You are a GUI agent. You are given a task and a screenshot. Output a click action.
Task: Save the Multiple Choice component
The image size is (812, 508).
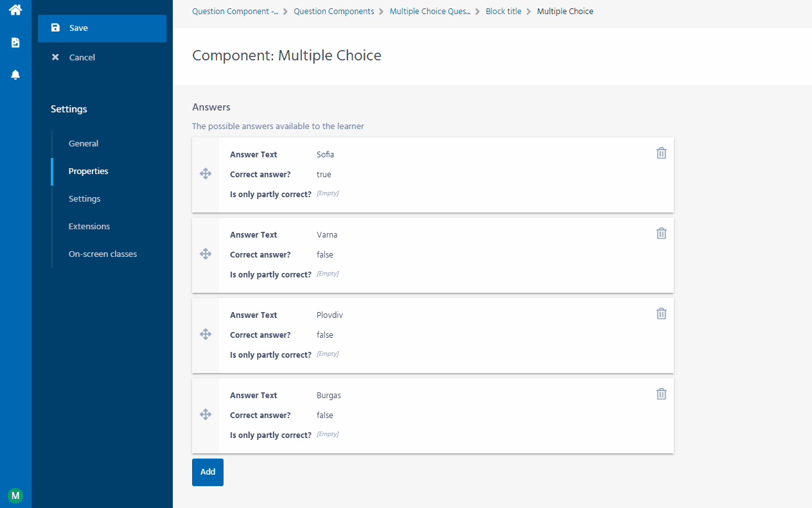point(77,28)
